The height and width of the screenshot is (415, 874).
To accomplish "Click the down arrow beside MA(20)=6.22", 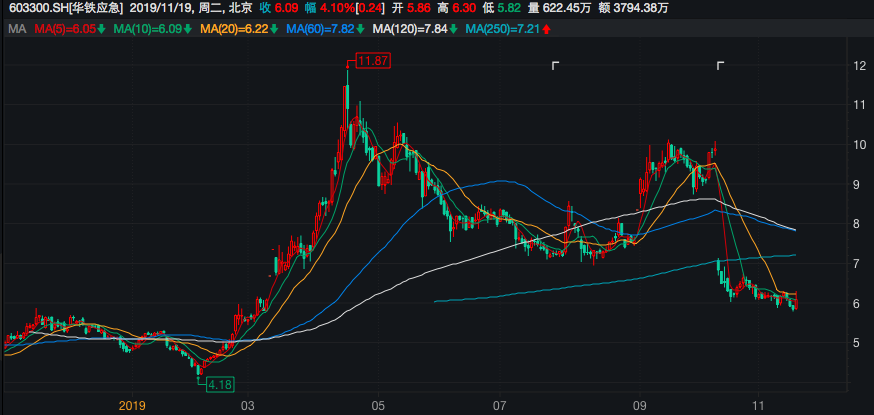I will pos(275,28).
